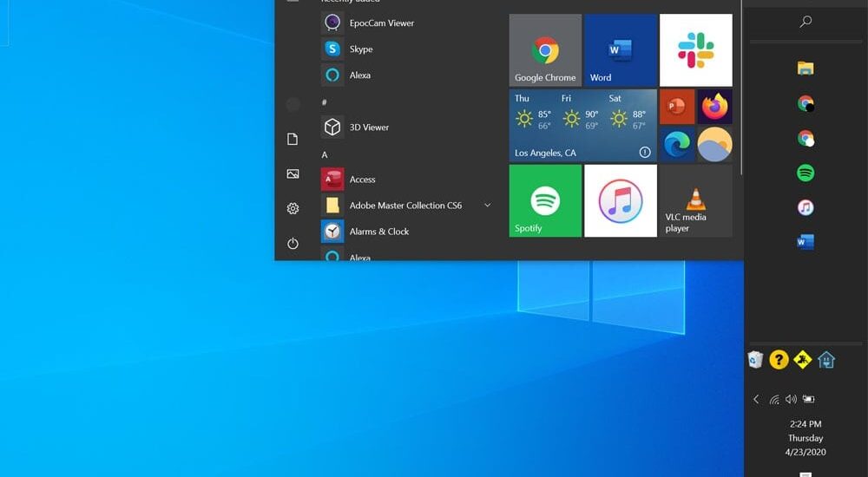Click the yellow diamond sign tray icon
The height and width of the screenshot is (477, 868).
click(x=802, y=360)
